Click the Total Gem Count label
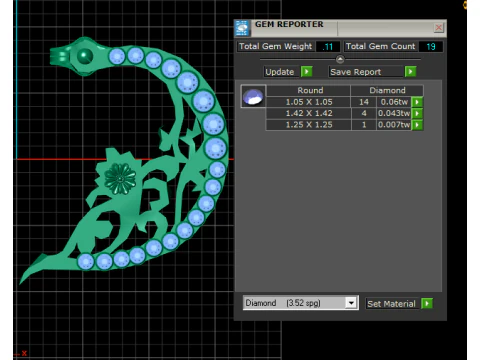The width and height of the screenshot is (480, 360). click(380, 46)
